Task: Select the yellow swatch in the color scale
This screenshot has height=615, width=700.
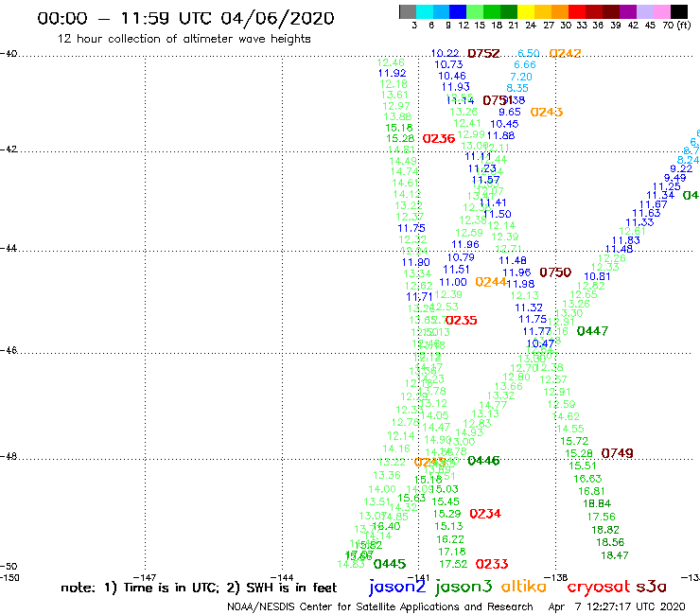Action: (x=526, y=11)
